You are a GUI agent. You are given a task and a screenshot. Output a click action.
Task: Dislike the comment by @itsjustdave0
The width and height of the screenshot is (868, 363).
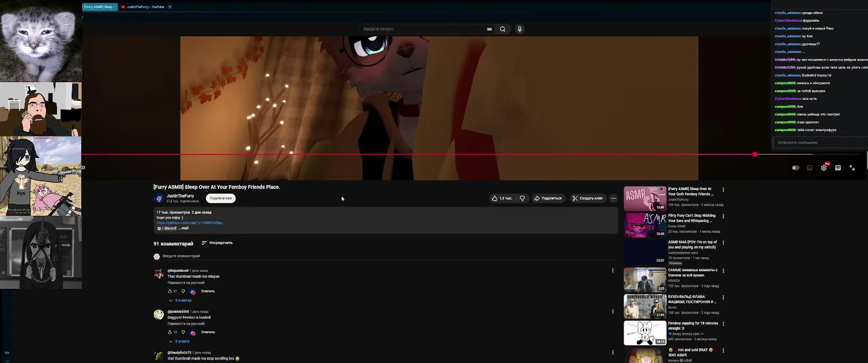183,291
